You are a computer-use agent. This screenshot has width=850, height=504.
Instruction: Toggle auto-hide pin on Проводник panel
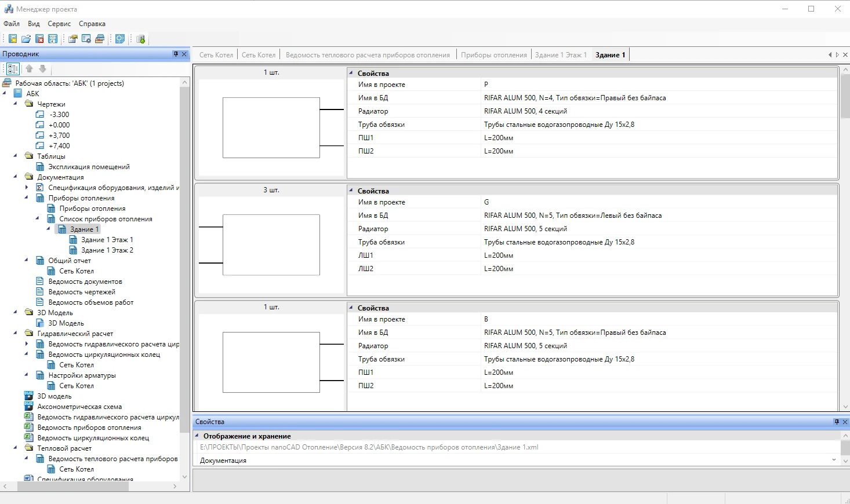point(176,54)
